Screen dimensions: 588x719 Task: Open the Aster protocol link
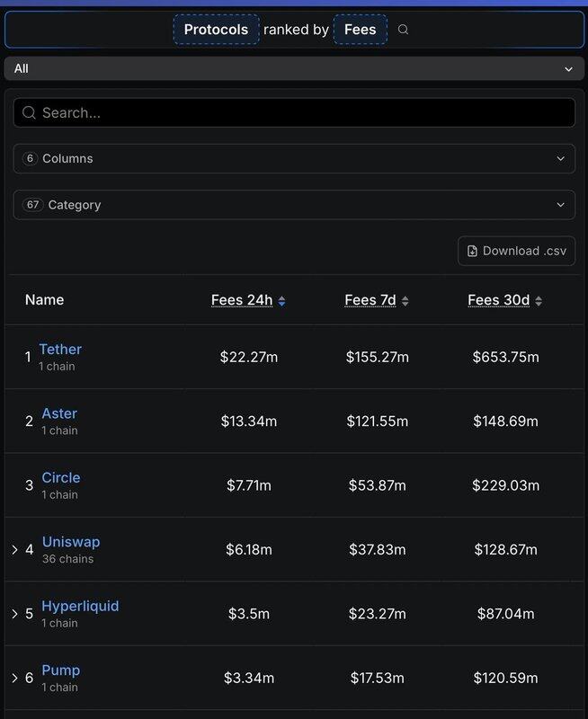(59, 413)
